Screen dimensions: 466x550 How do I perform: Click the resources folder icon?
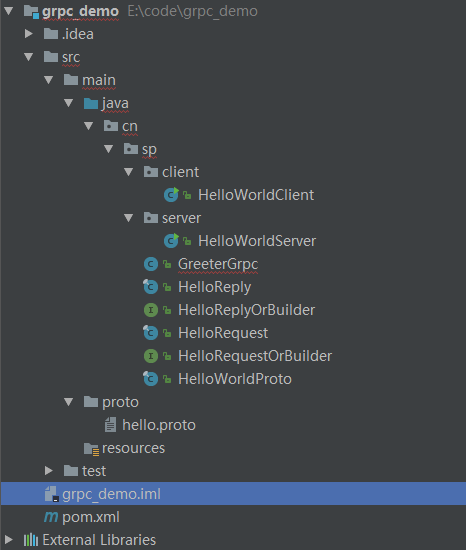(92, 449)
